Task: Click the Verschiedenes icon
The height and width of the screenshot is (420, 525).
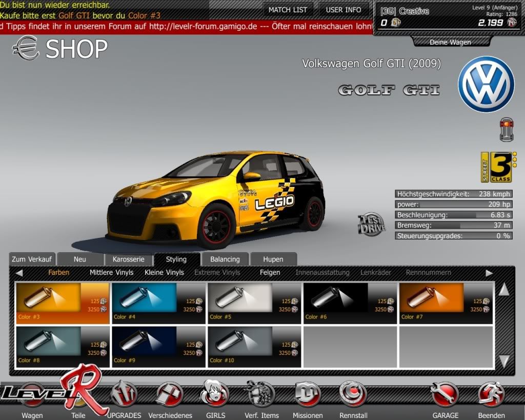Action: 170,395
